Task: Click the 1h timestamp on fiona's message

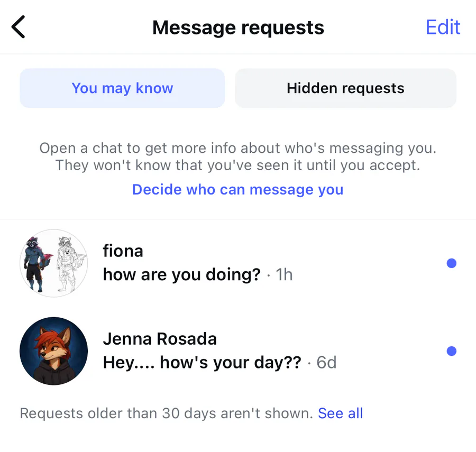Action: tap(285, 275)
